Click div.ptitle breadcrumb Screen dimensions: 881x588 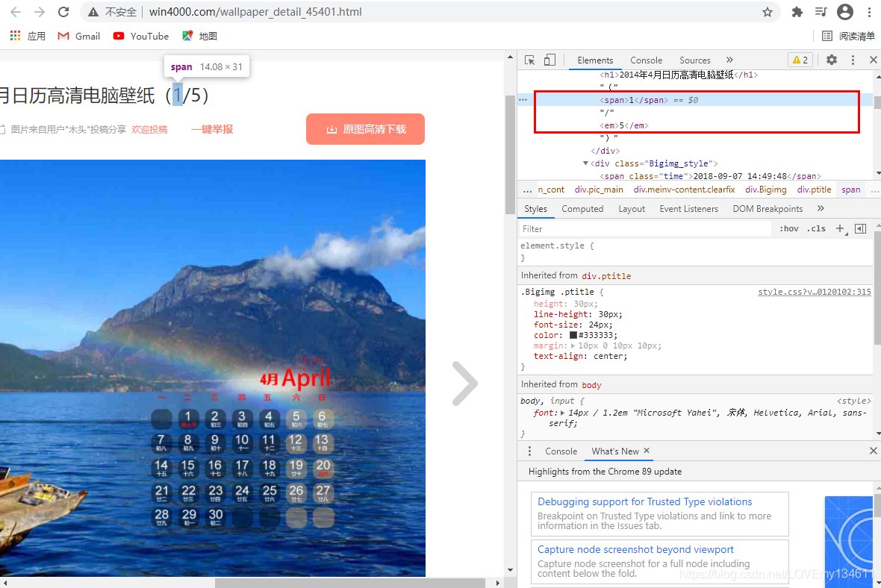pyautogui.click(x=814, y=190)
